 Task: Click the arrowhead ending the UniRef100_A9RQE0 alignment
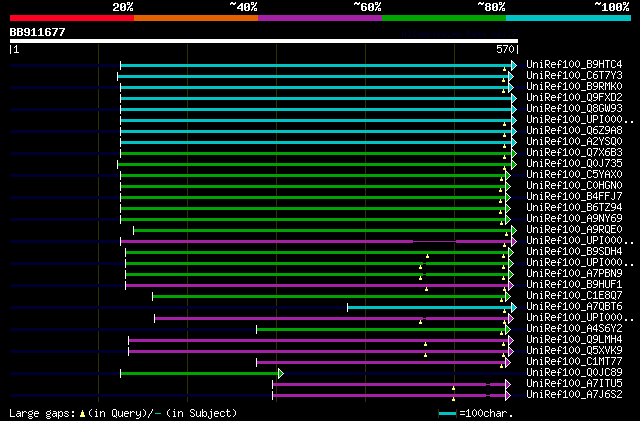point(514,231)
